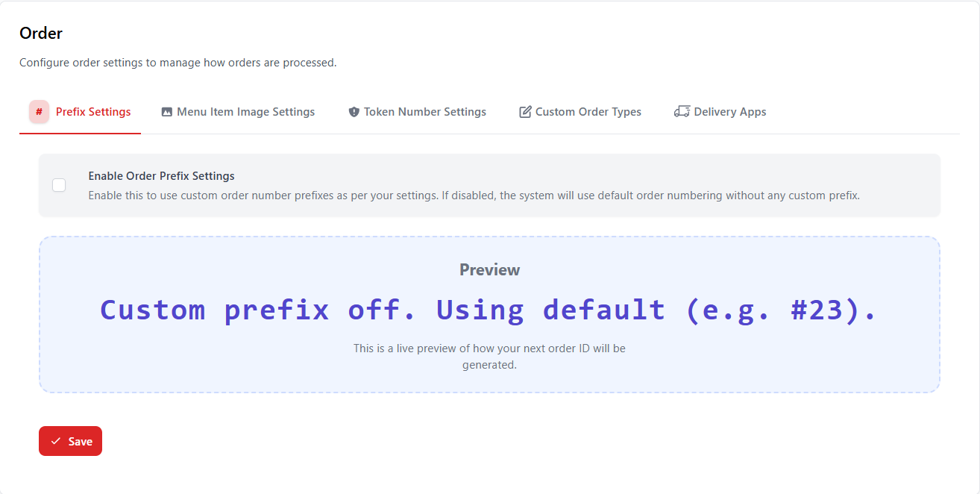980x494 pixels.
Task: Enable the Order Prefix Settings checkbox
Action: (59, 185)
